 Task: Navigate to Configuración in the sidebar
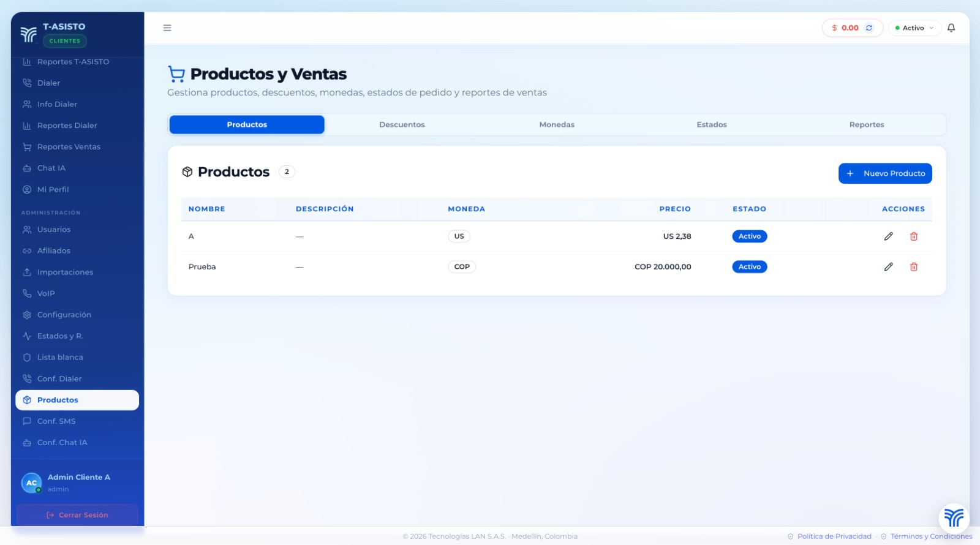point(64,315)
